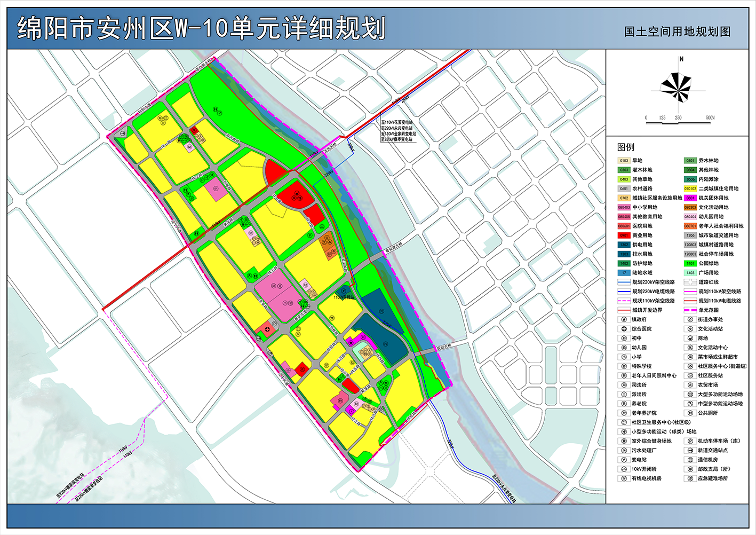This screenshot has height=535, width=756.
Task: Click the red 0901 商业用地 swatch
Action: click(x=624, y=235)
